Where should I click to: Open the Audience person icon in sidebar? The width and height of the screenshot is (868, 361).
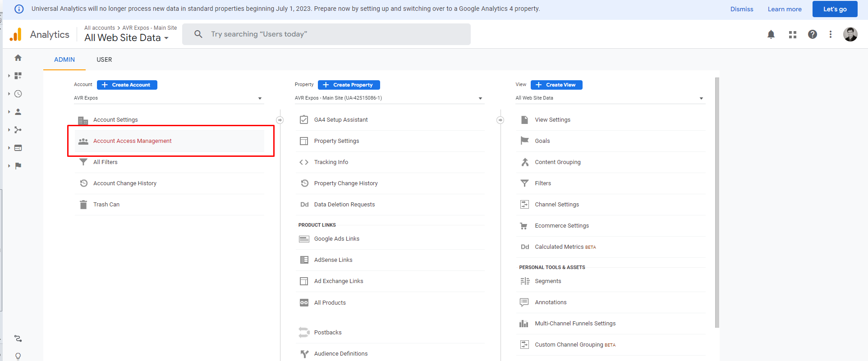click(18, 112)
